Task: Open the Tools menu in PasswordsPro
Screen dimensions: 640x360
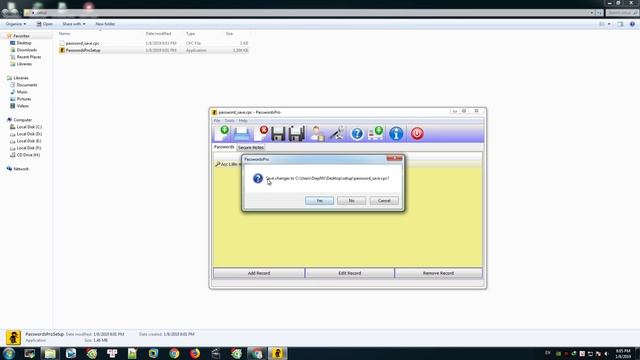Action: (229, 120)
